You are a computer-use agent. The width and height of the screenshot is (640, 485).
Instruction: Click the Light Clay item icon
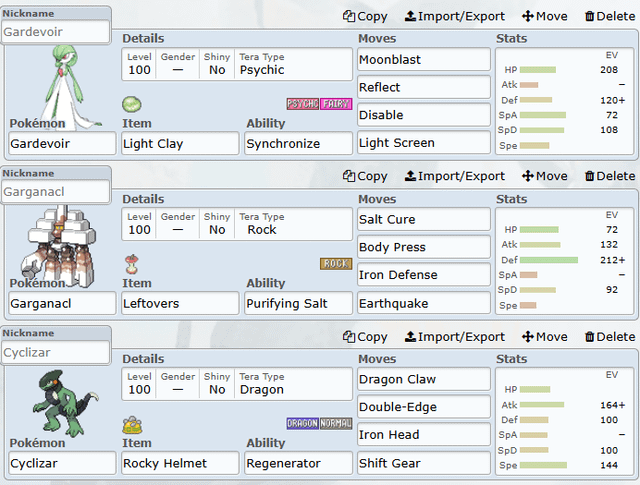pos(132,104)
